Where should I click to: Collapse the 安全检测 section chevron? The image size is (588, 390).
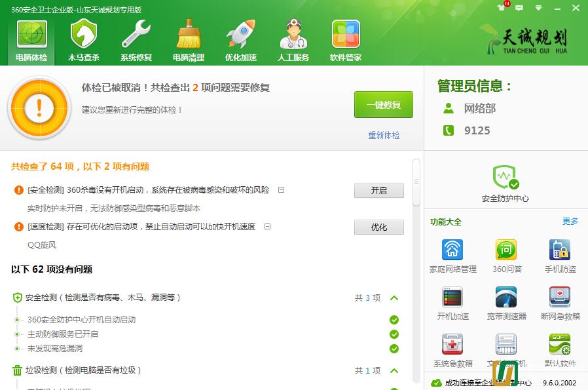394,298
